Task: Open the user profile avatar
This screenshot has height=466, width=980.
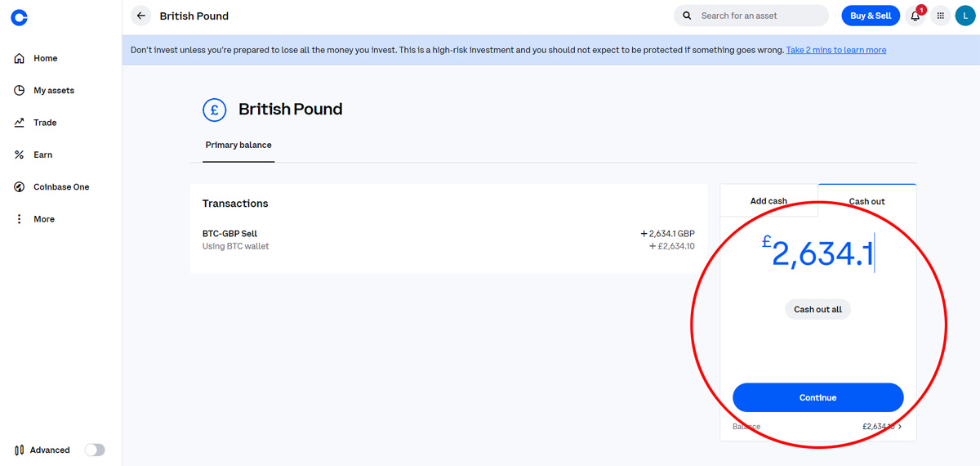Action: click(x=965, y=16)
